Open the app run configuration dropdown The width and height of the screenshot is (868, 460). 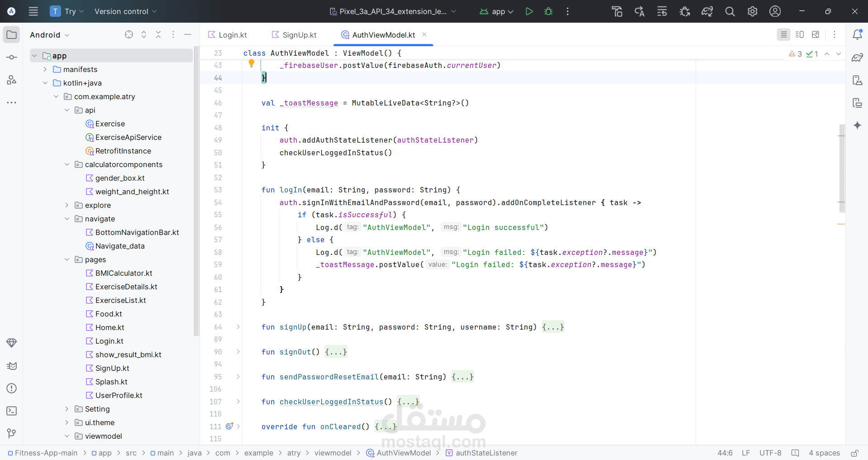[x=496, y=11]
